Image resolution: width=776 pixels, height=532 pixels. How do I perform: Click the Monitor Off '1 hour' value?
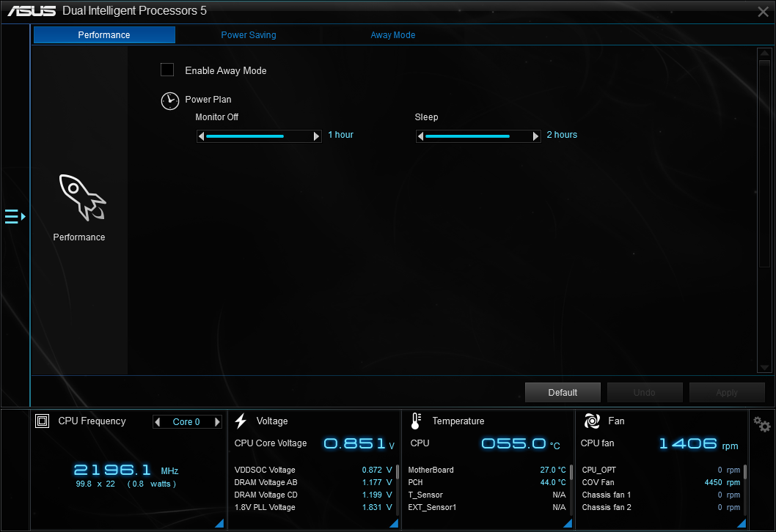(x=340, y=135)
